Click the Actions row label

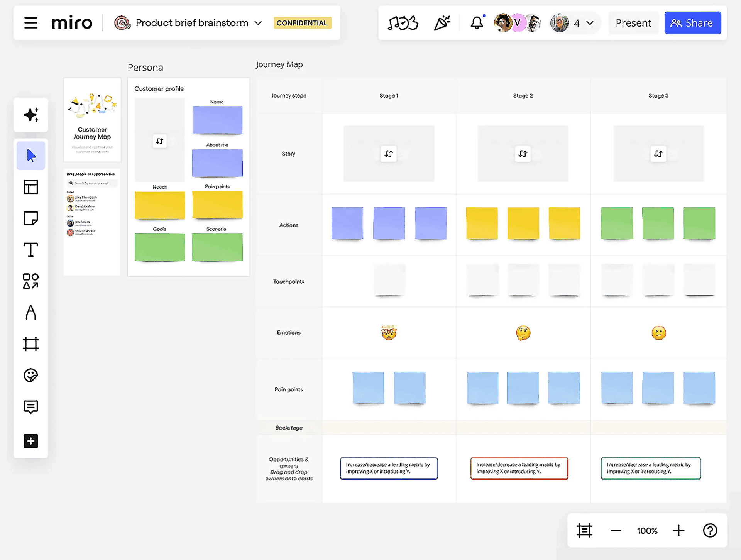[289, 225]
